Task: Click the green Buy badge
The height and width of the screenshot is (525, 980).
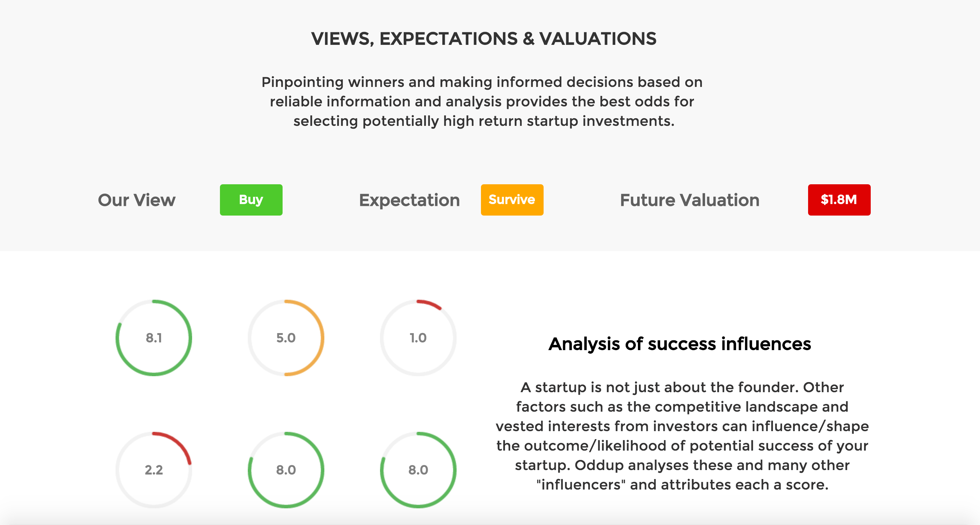Action: (x=251, y=200)
